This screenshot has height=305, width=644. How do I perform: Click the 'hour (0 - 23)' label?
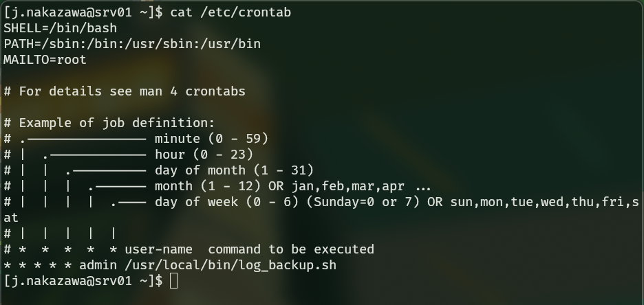coord(204,155)
